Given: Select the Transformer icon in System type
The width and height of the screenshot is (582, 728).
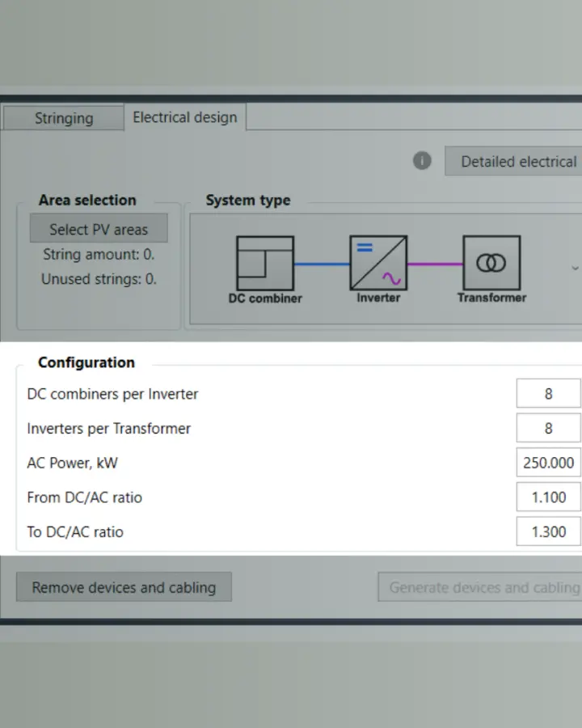Looking at the screenshot, I should point(491,263).
